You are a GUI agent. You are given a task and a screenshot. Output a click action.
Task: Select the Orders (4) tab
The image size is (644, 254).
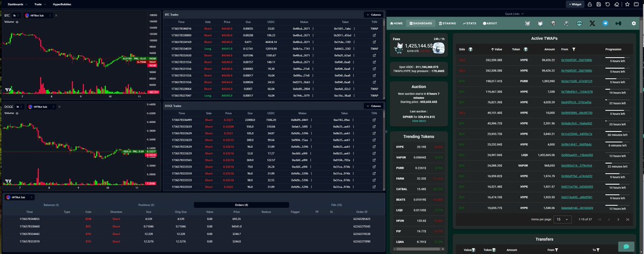coord(241,205)
